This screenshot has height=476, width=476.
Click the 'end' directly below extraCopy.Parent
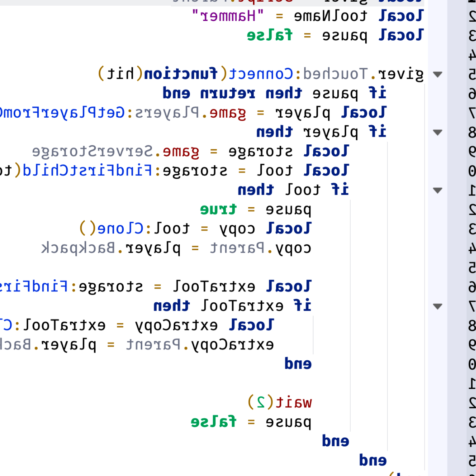(x=298, y=364)
